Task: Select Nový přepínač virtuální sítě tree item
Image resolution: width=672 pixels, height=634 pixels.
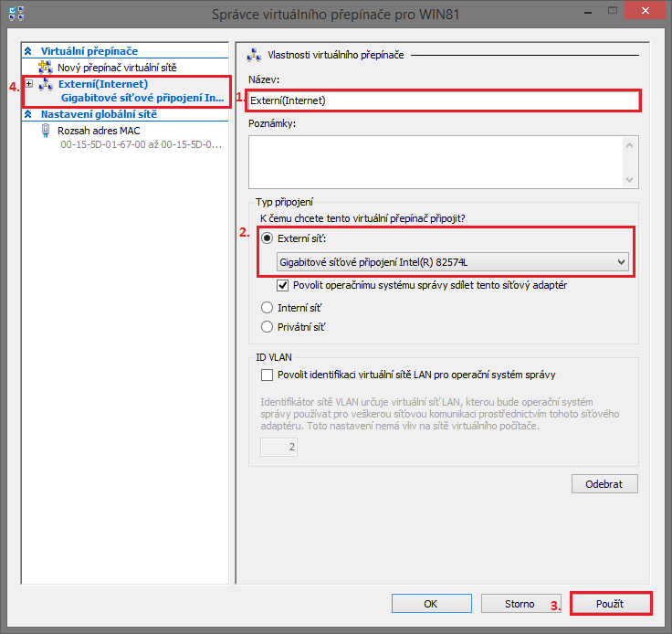Action: coord(117,68)
